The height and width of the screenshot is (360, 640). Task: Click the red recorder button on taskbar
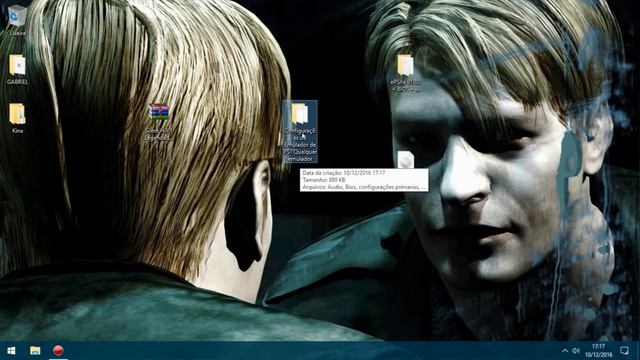coord(58,351)
